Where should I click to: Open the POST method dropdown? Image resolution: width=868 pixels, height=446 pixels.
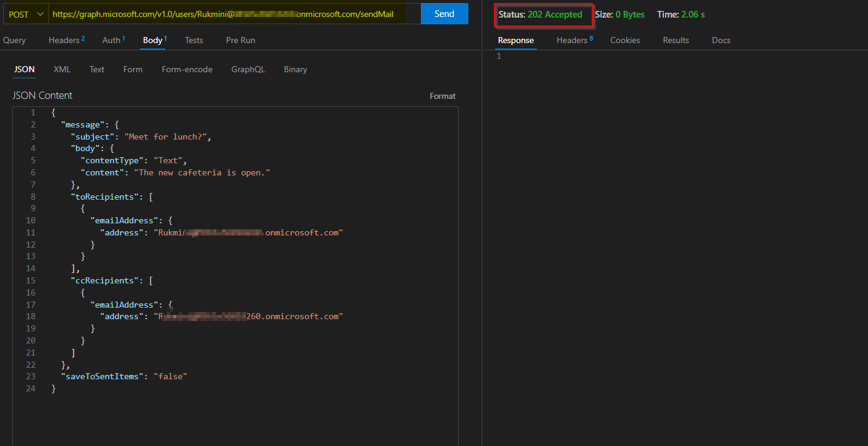click(x=26, y=14)
